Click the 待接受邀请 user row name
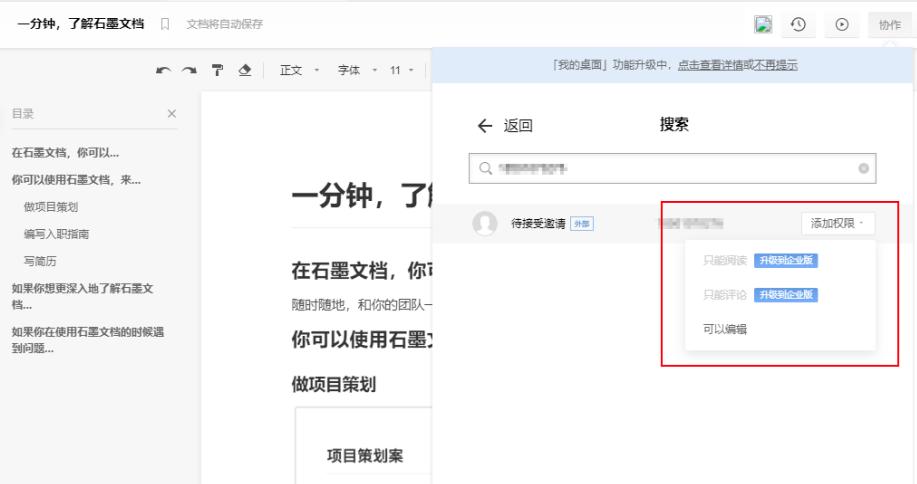The image size is (917, 484). (538, 223)
